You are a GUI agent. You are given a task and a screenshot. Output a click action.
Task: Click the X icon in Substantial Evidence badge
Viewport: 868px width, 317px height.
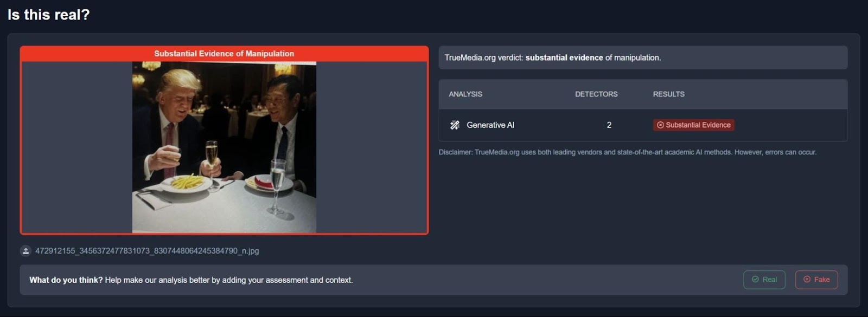tap(660, 125)
